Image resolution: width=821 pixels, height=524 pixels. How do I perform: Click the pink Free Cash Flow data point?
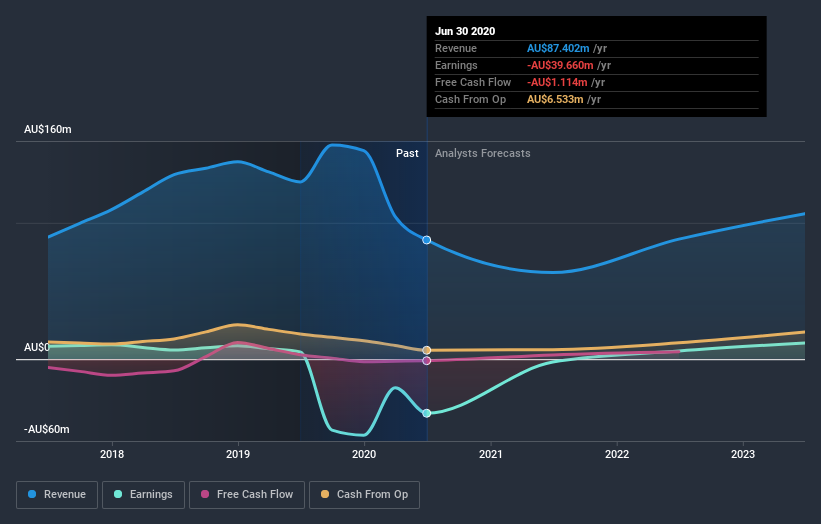[427, 361]
